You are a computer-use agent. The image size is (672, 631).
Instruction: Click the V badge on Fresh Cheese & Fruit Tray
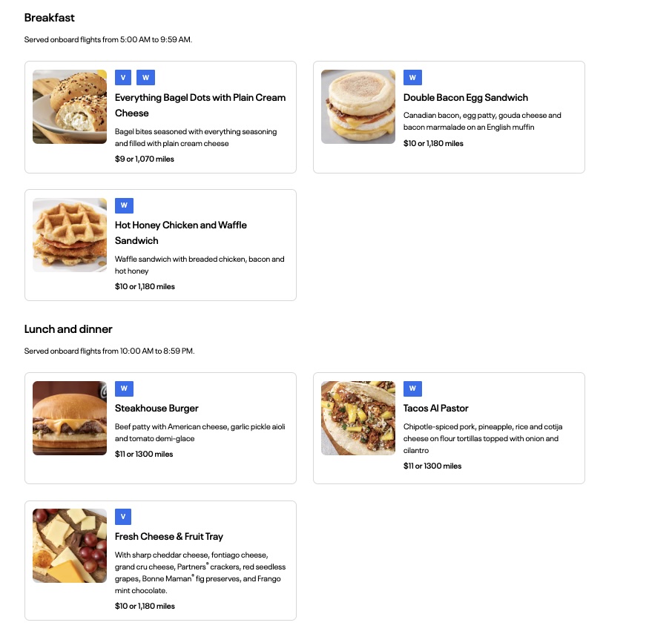[x=124, y=517]
